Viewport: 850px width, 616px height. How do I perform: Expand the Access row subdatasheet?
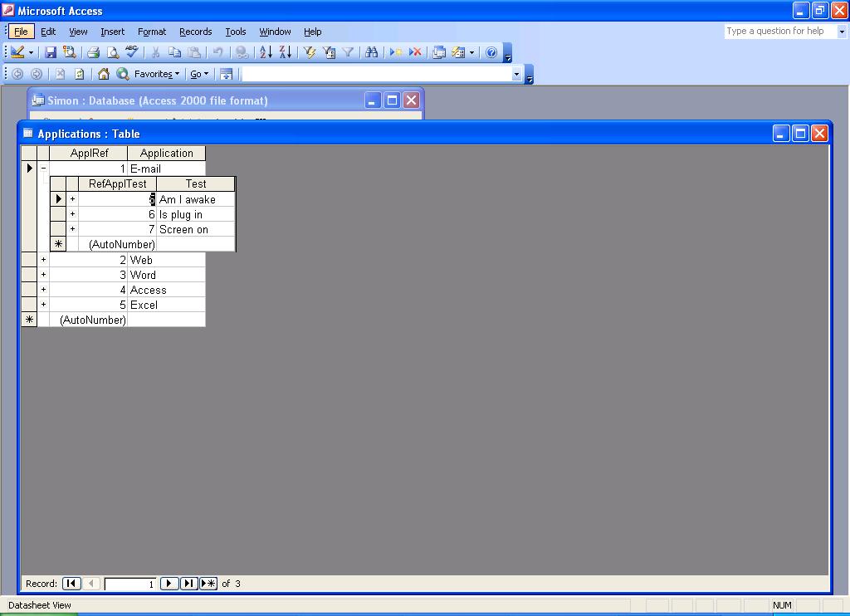[x=43, y=290]
